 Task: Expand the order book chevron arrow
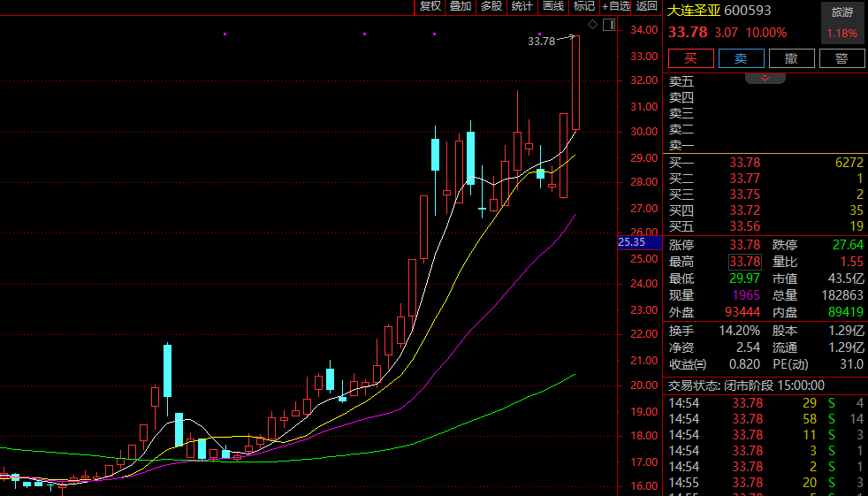765,78
